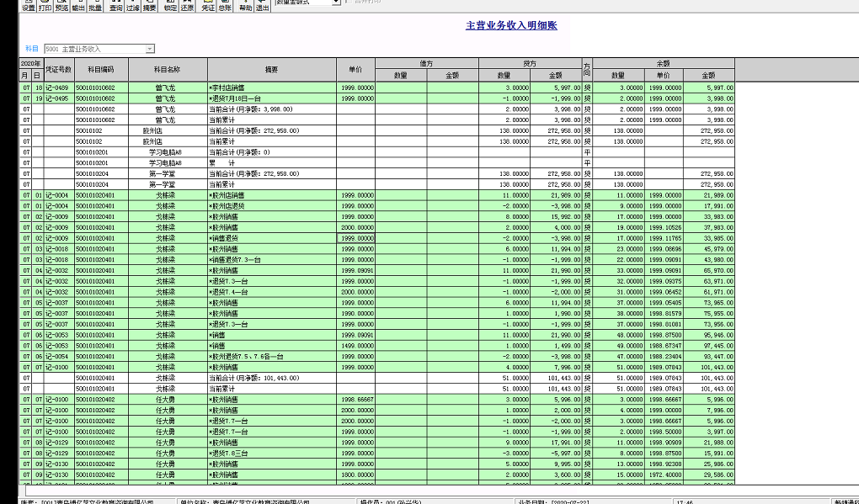Viewport: 859px width, 504px height.
Task: Click the 余额 column group header
Action: click(x=664, y=63)
